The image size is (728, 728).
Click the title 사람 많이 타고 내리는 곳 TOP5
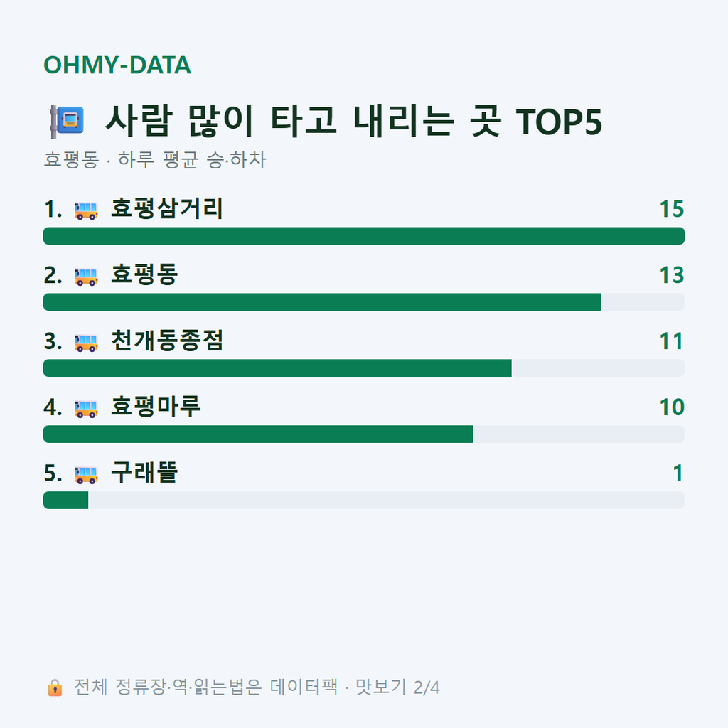(x=354, y=121)
